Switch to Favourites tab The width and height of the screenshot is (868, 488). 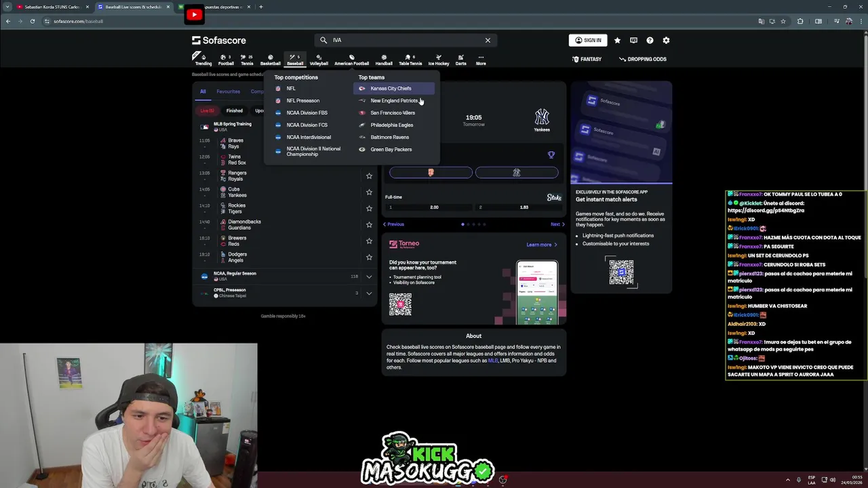[228, 91]
